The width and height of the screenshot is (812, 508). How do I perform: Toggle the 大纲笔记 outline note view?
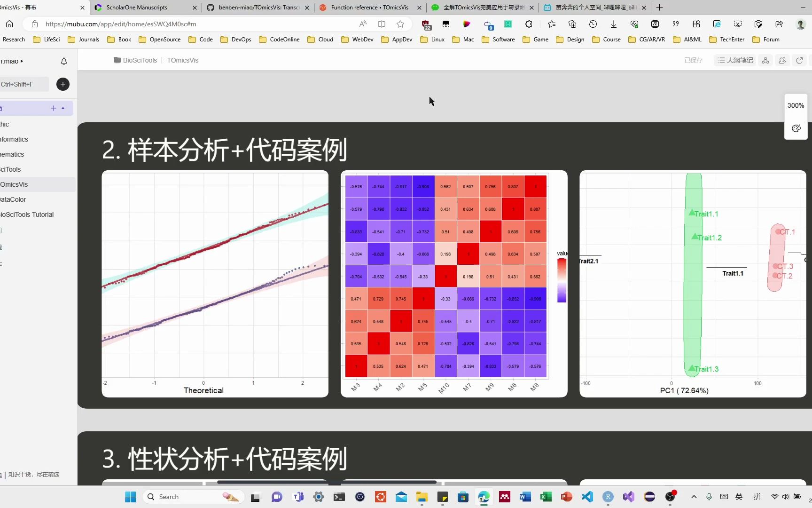pyautogui.click(x=735, y=60)
